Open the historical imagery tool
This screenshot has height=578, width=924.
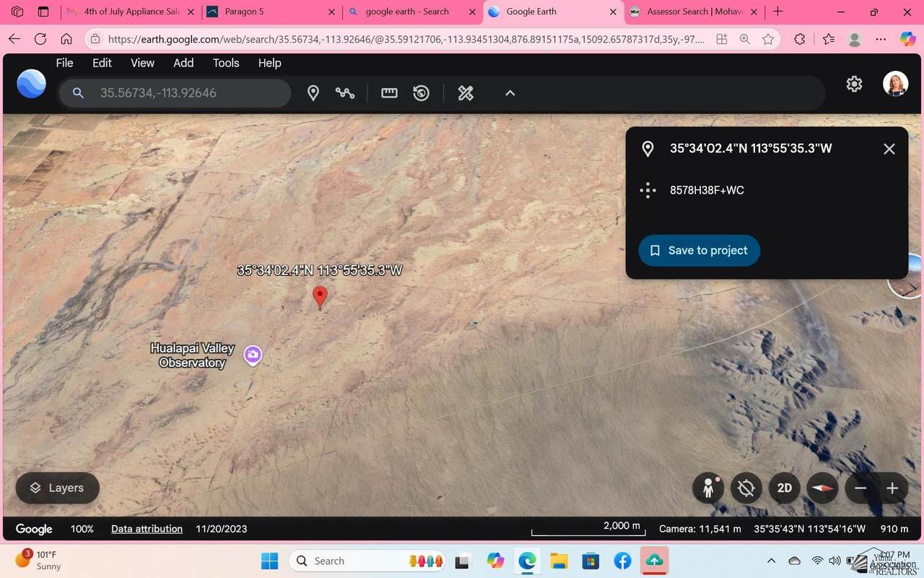pos(422,93)
